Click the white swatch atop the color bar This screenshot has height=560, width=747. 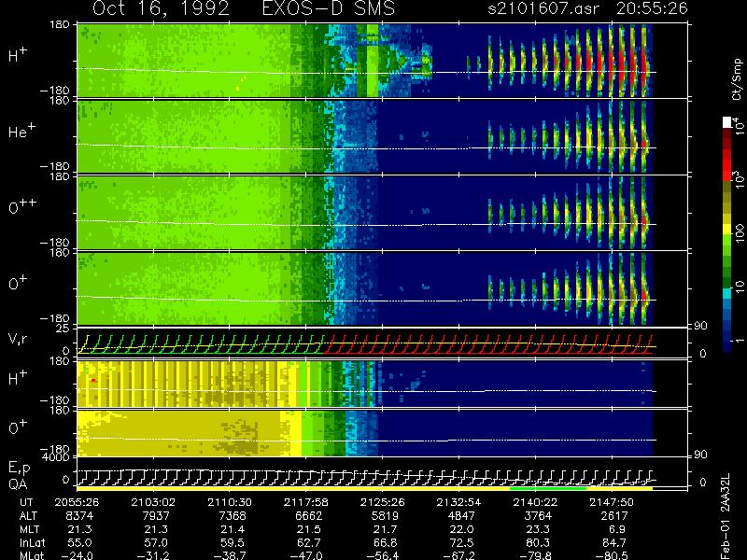click(727, 123)
